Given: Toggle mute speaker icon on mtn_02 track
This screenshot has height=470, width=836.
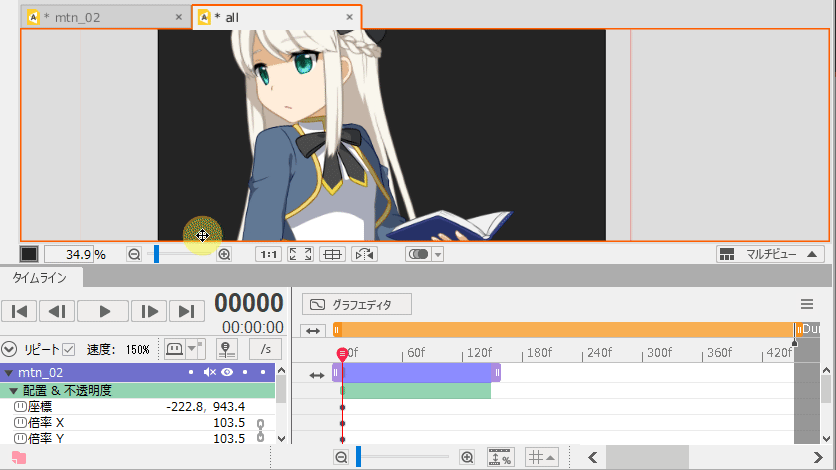Looking at the screenshot, I should tap(209, 372).
